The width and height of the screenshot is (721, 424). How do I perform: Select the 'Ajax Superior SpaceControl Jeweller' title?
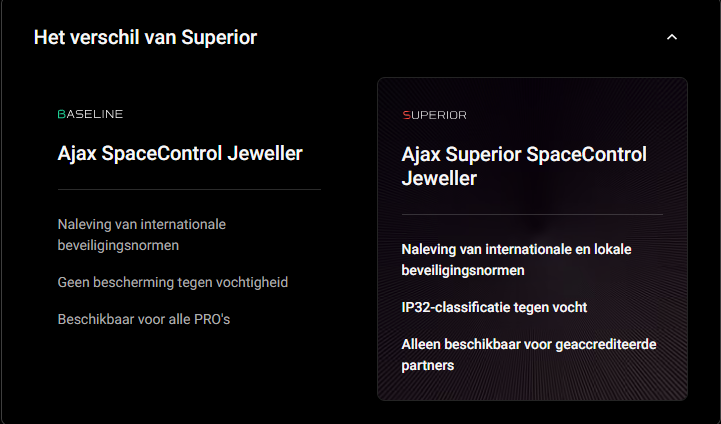(524, 166)
